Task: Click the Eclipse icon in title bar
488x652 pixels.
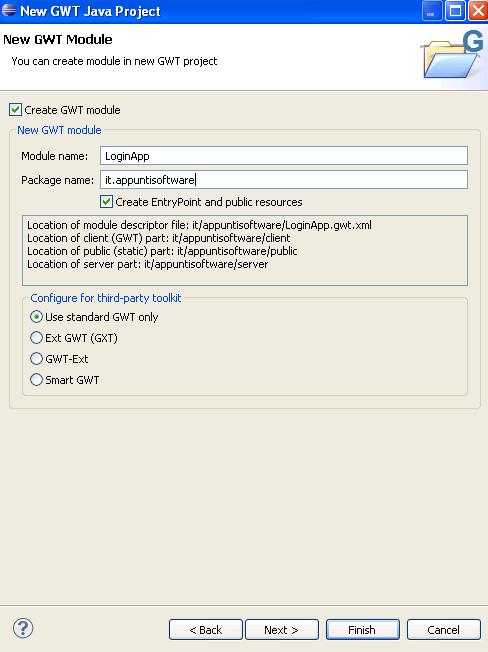Action: tap(9, 10)
